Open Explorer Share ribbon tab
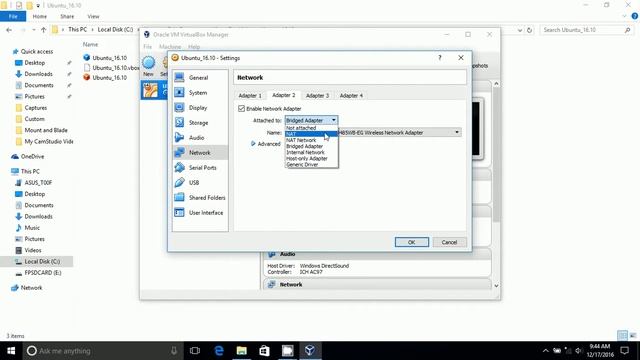The image size is (640, 360). [x=67, y=16]
